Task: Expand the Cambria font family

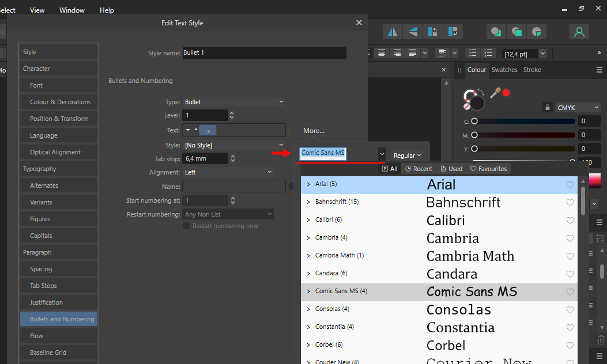Action: tap(308, 237)
